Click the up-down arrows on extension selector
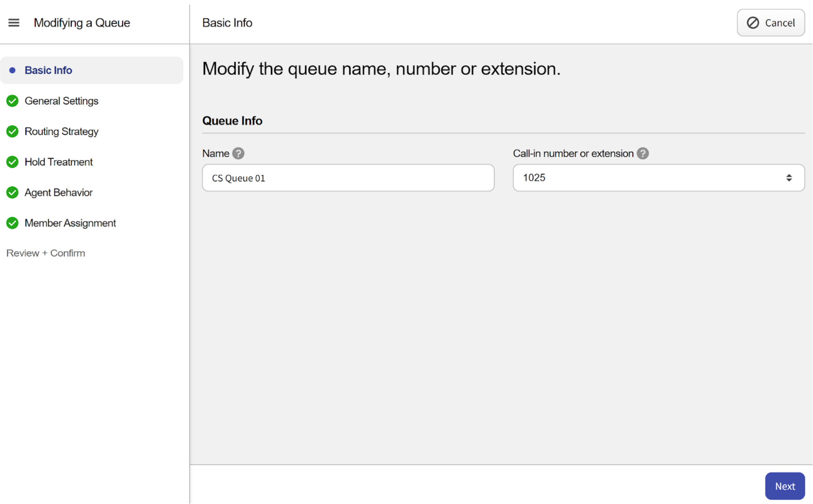The height and width of the screenshot is (504, 813). click(789, 178)
